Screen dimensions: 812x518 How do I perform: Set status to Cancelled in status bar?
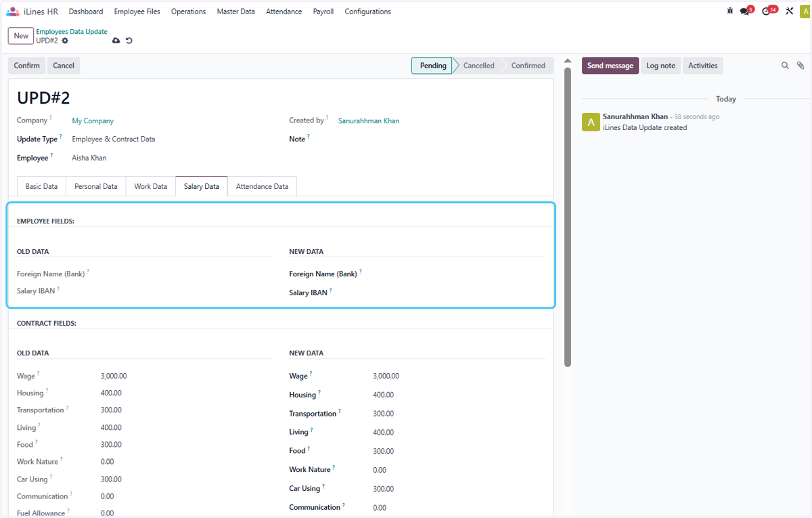[479, 66]
